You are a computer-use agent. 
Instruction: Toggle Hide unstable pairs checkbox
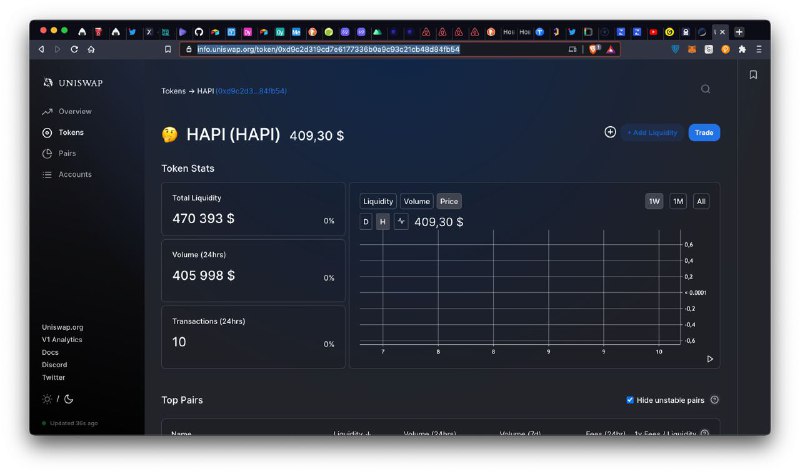[x=630, y=400]
